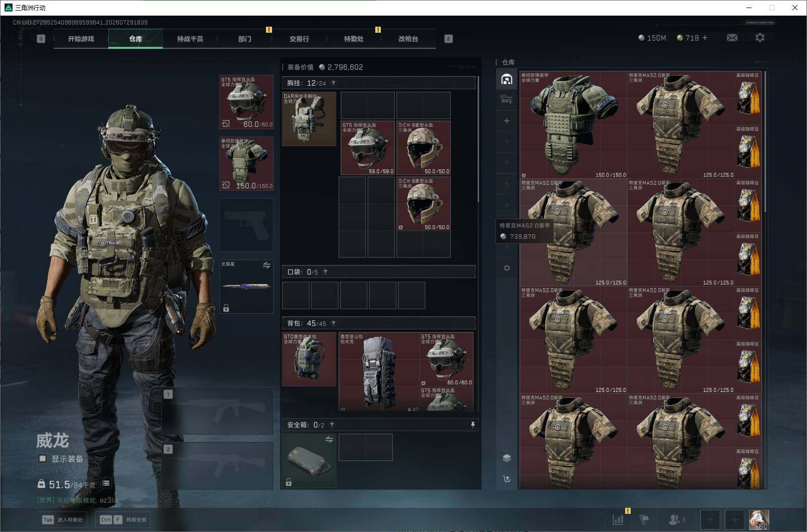This screenshot has width=807, height=532.
Task: Toggle the 显示装备 checkbox
Action: coord(43,458)
